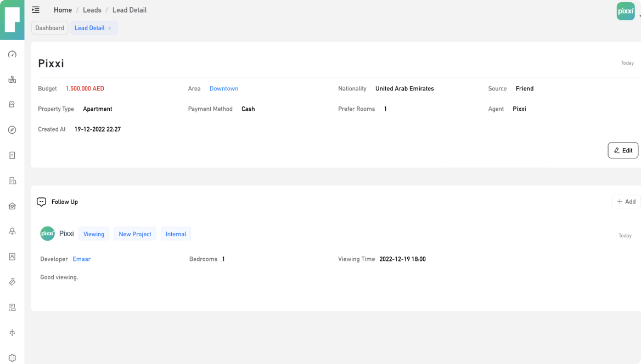Open the signpost sidebar icon

12,333
